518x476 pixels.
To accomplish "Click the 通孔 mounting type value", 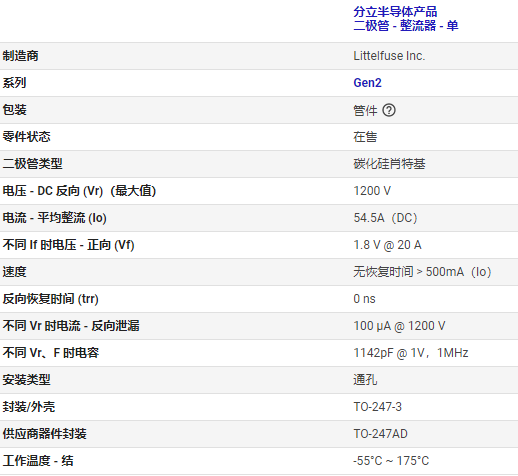I will (x=365, y=380).
